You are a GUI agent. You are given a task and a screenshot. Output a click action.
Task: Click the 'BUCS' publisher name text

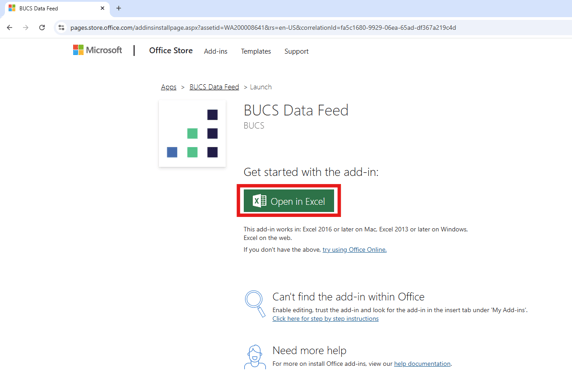254,126
